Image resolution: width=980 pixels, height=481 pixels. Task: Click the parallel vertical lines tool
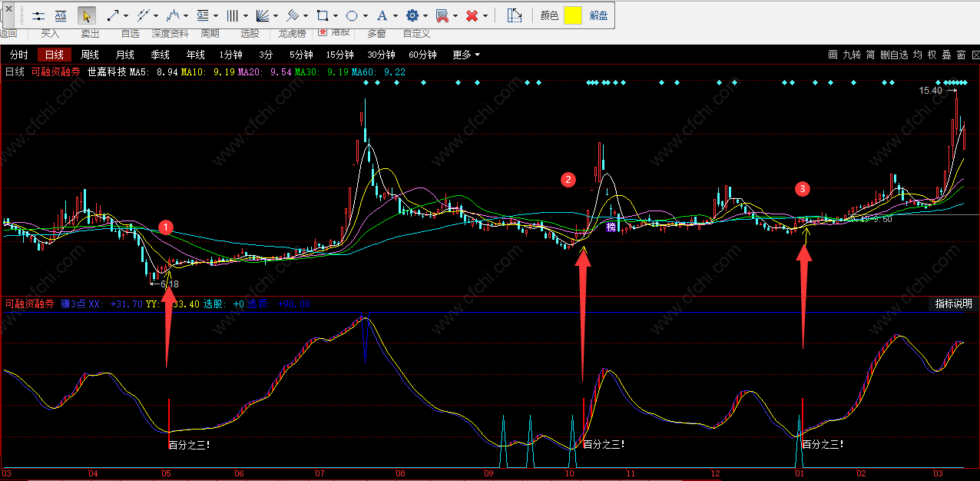tap(233, 15)
